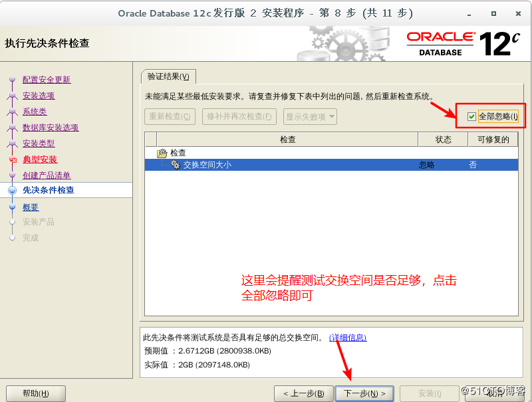The image size is (532, 402).
Task: Click the 检查 column header
Action: (x=287, y=140)
